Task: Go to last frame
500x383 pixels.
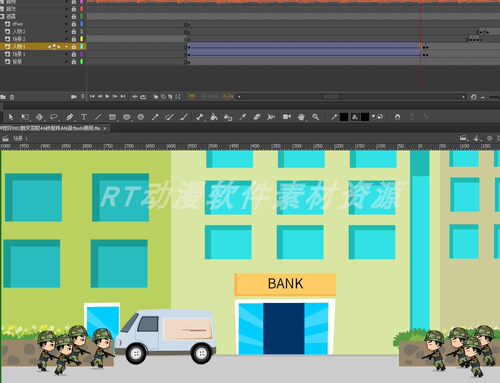Action: pos(123,96)
